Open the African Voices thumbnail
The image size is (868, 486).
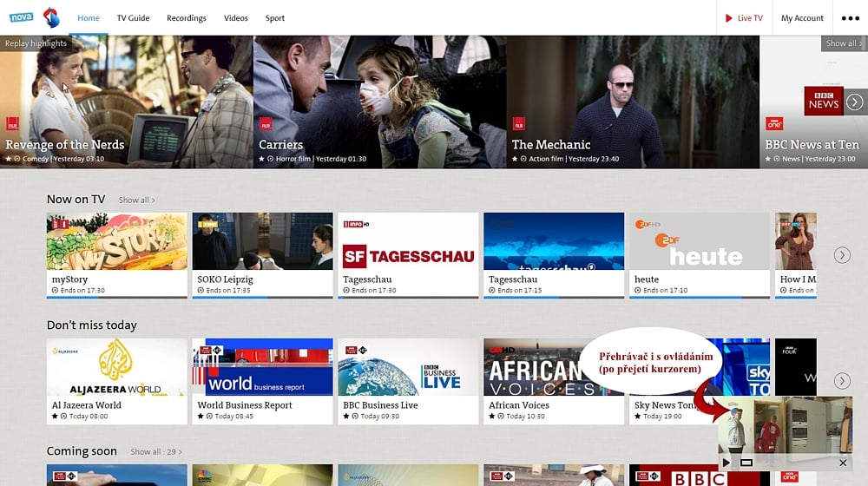(x=554, y=367)
